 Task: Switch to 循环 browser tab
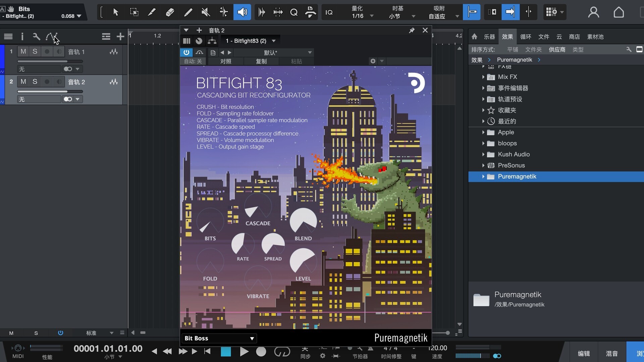pyautogui.click(x=526, y=37)
